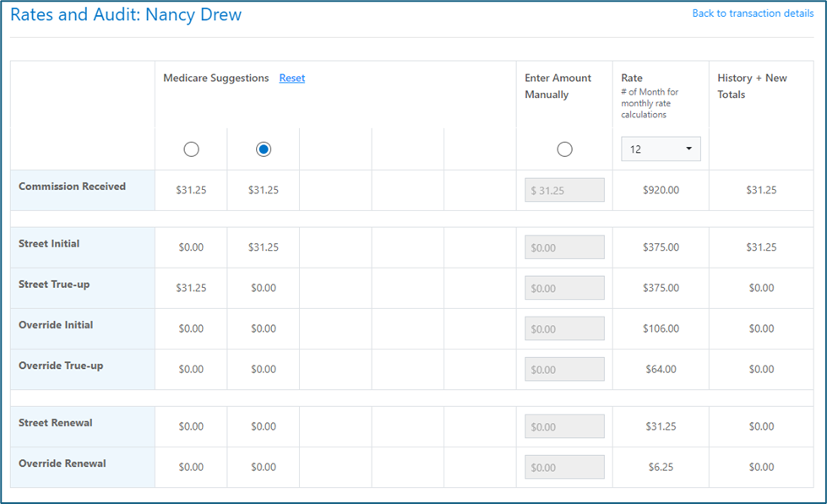Open the Back to transaction details link
The image size is (827, 504).
(x=753, y=14)
